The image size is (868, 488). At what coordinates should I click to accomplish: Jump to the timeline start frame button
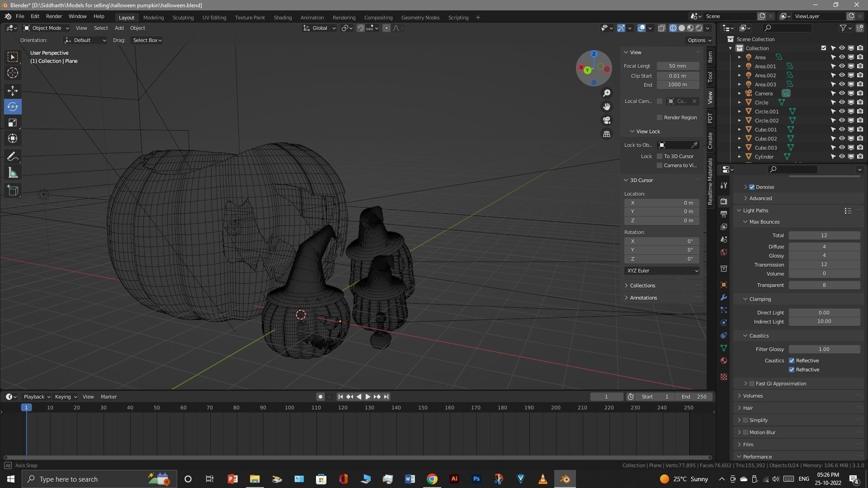point(340,397)
